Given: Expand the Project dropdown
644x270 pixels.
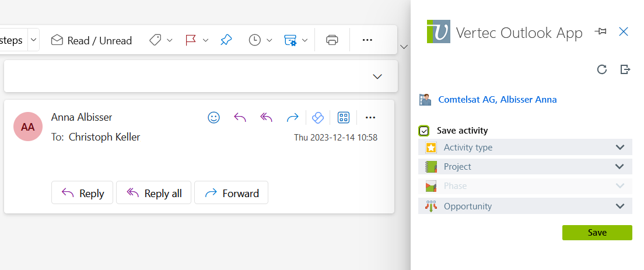Looking at the screenshot, I should point(525,167).
